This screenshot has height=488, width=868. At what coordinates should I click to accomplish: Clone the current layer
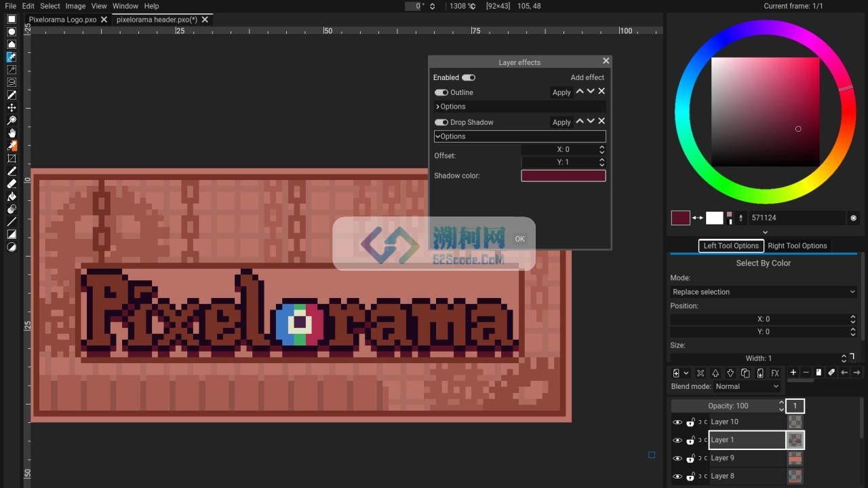745,373
